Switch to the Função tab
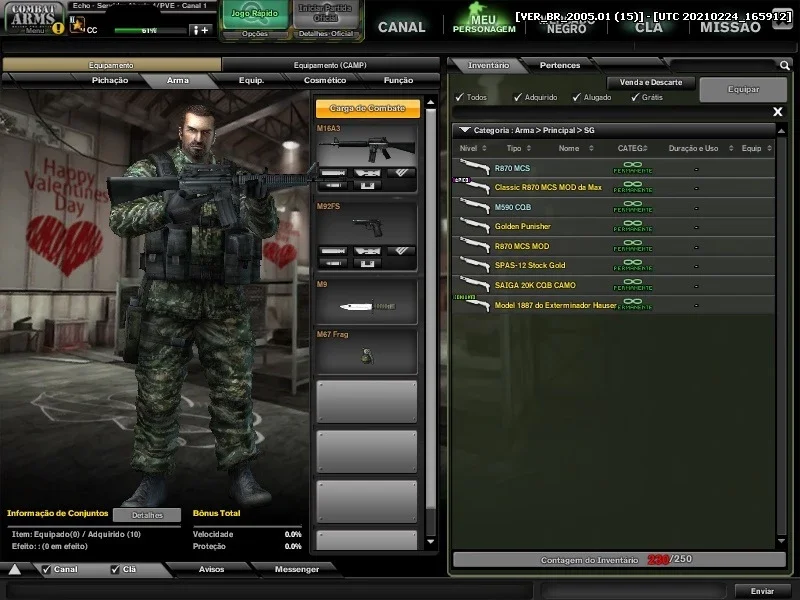The image size is (800, 600). pyautogui.click(x=398, y=80)
